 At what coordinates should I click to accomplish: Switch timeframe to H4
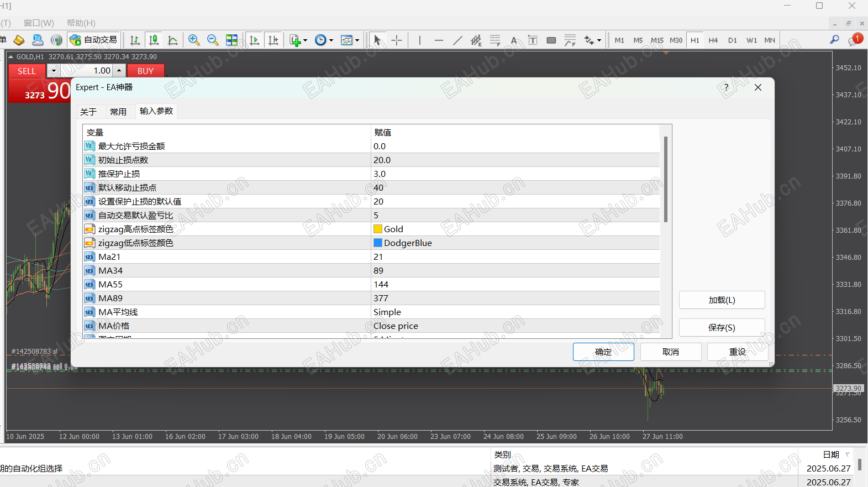pos(713,40)
